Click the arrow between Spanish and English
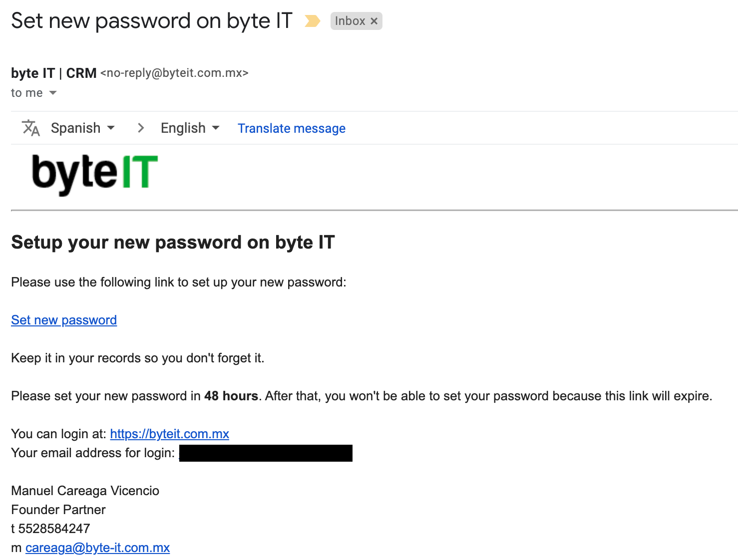Viewport: 738px width, 560px height. (141, 128)
